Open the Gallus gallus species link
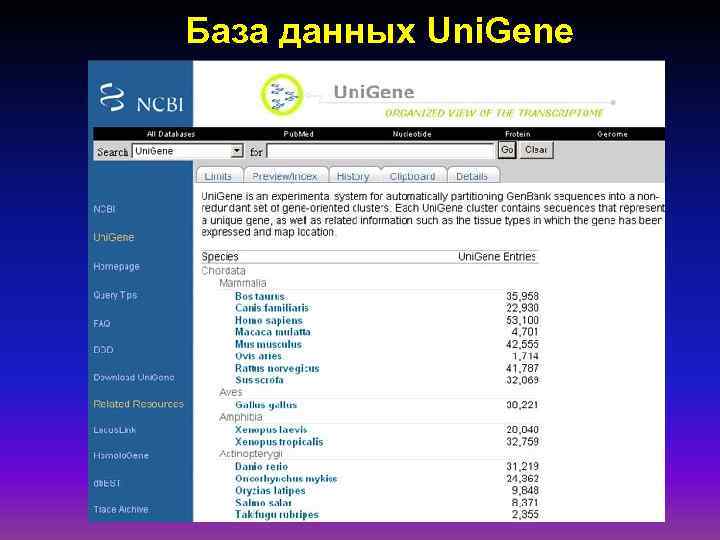The image size is (720, 540). click(x=266, y=405)
